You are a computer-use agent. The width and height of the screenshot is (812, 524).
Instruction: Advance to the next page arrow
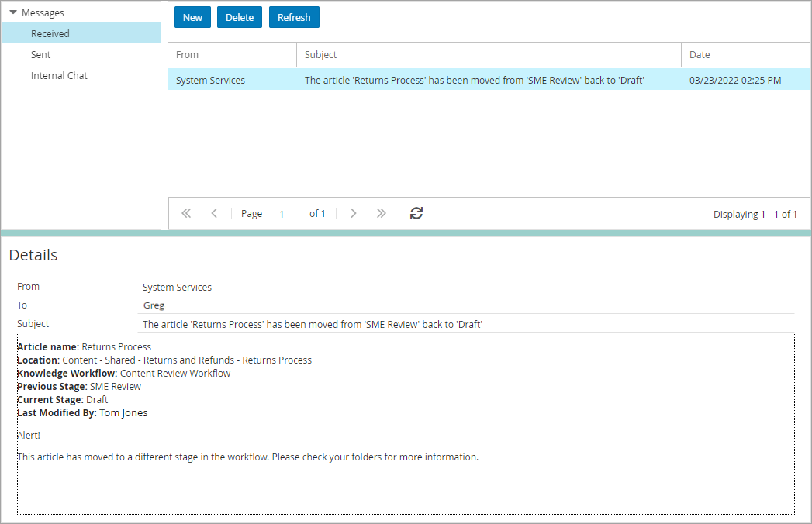[354, 212]
